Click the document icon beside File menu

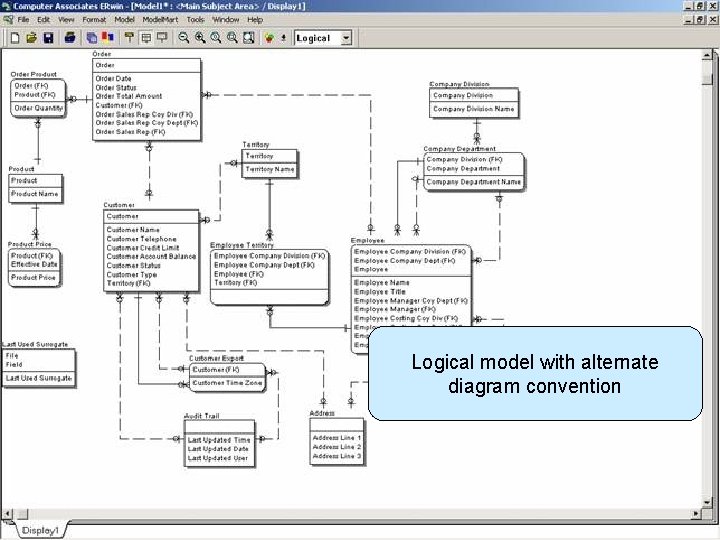point(7,20)
